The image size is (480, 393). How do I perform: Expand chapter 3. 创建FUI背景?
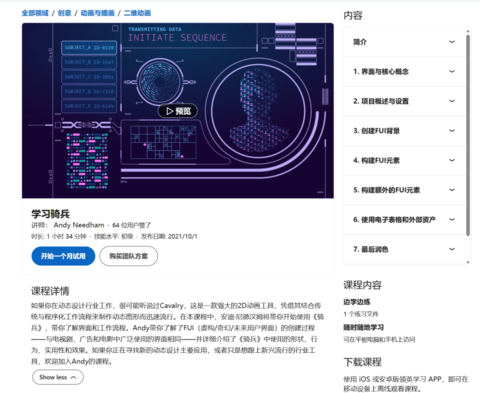coord(404,131)
